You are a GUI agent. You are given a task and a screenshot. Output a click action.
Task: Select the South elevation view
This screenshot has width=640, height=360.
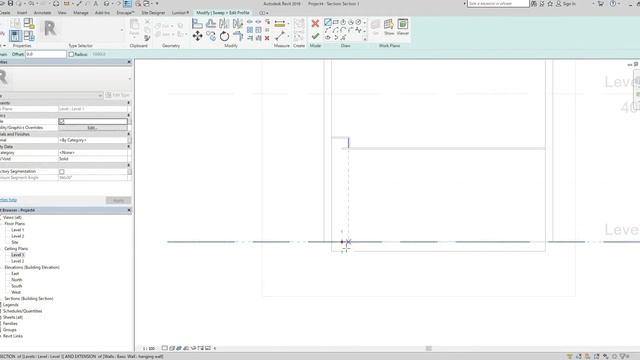point(17,286)
